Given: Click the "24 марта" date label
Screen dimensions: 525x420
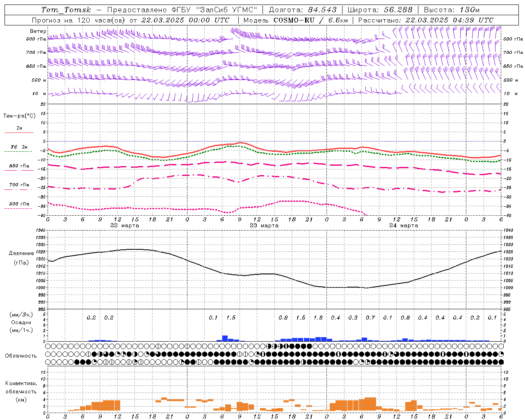Looking at the screenshot, I should [404, 226].
